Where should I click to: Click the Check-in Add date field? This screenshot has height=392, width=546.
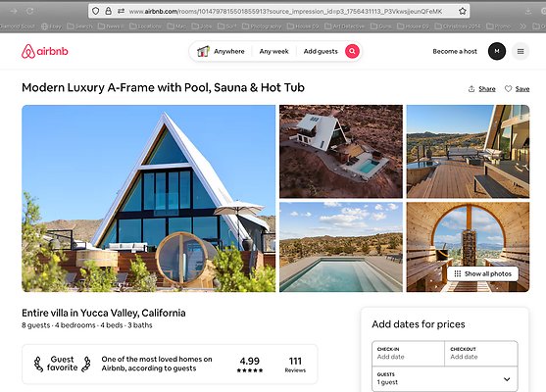point(408,354)
